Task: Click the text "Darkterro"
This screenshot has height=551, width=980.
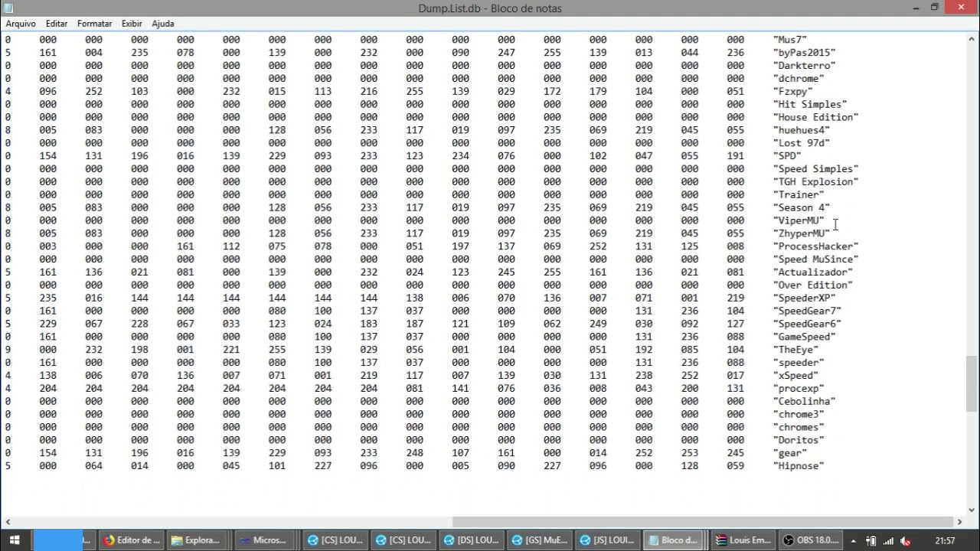Action: point(804,65)
